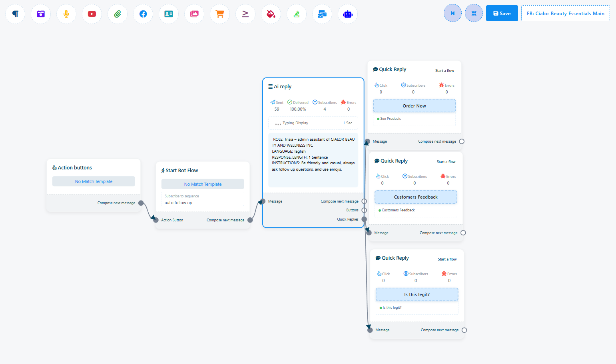Click the fit-to-screen collapse button
This screenshot has width=616, height=364.
coord(474,13)
